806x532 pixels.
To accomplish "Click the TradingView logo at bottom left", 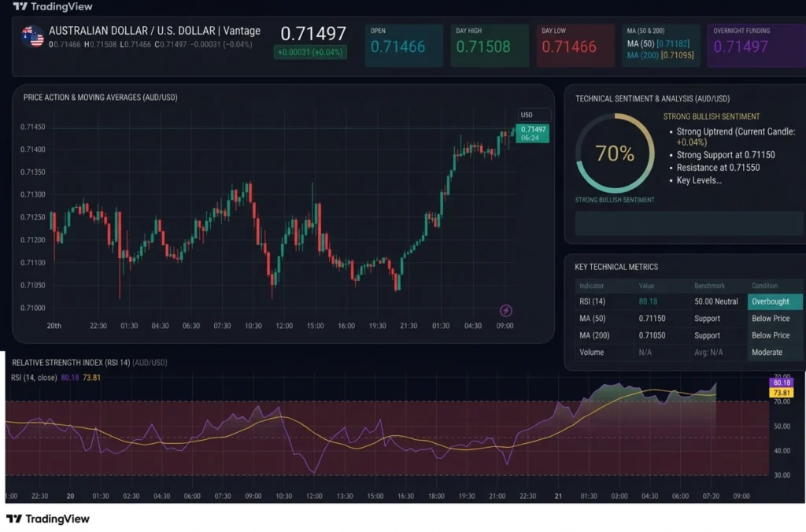I will point(48,519).
